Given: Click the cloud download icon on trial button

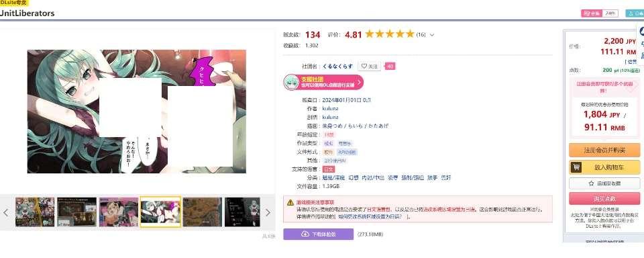Looking at the screenshot, I should (305, 234).
